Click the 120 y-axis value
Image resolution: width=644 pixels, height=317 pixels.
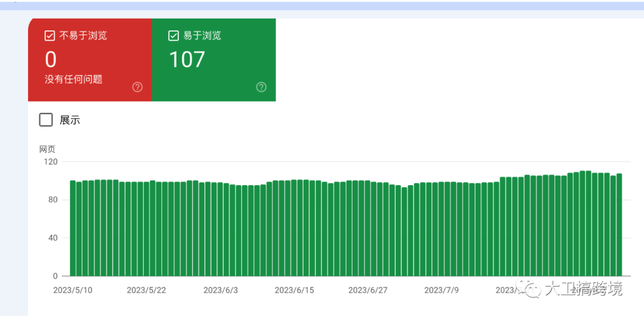[51, 162]
